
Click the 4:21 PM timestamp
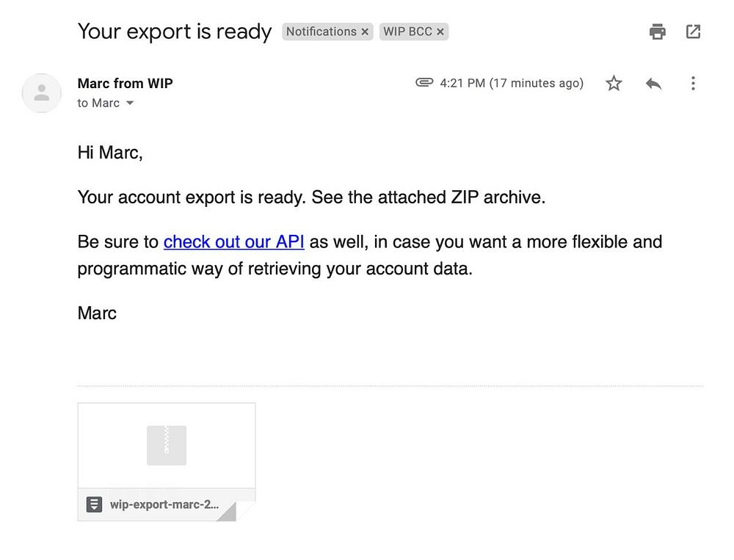[512, 84]
